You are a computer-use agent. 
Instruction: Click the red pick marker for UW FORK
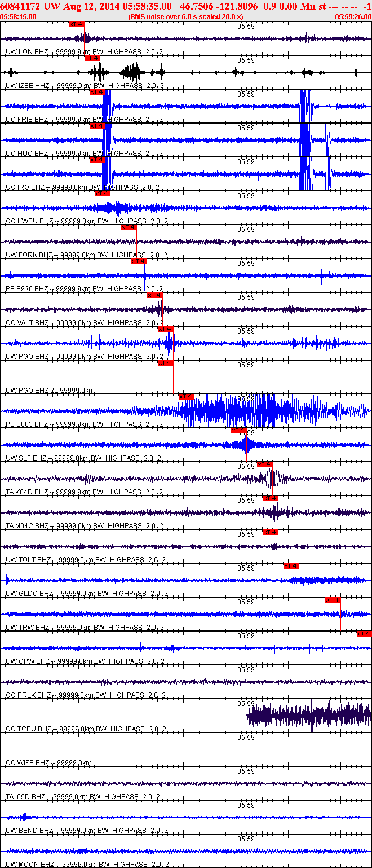[x=129, y=227]
